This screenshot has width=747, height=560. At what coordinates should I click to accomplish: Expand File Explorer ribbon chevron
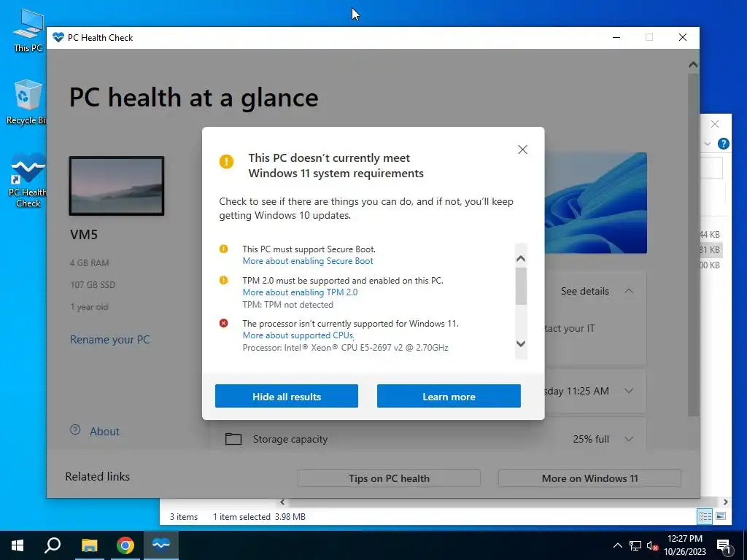pos(708,144)
